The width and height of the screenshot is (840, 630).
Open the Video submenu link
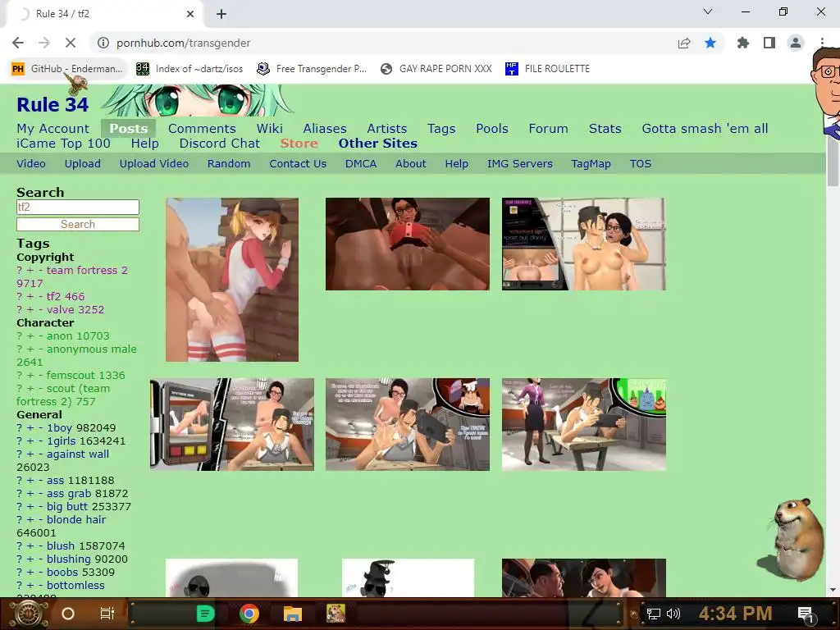click(31, 164)
